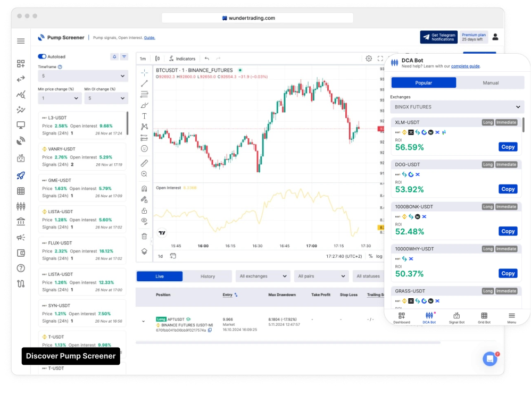This screenshot has height=420, width=531.
Task: Toggle the lock drawings icon in chart toolbar
Action: (144, 211)
